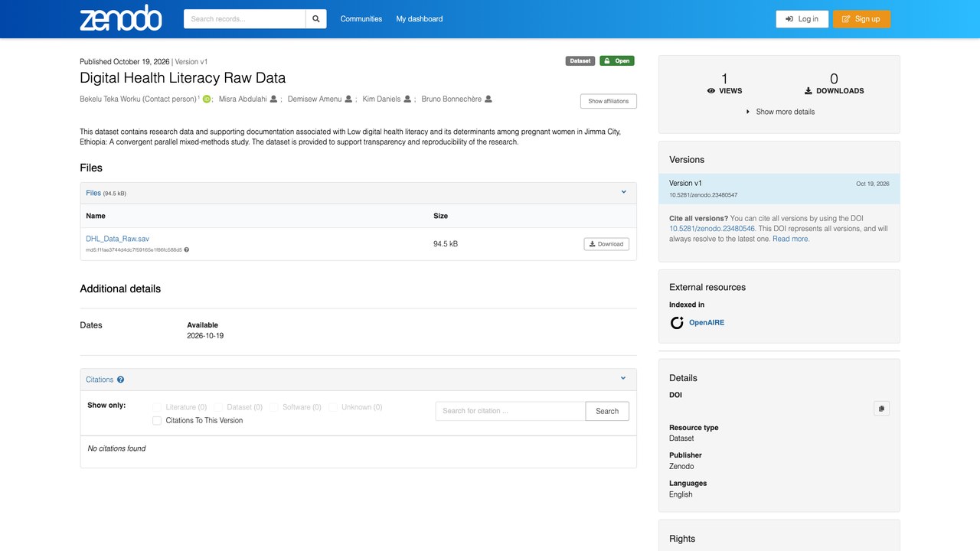Toggle the Dataset (0) checkbox
Screen dimensions: 980x551
tap(218, 407)
